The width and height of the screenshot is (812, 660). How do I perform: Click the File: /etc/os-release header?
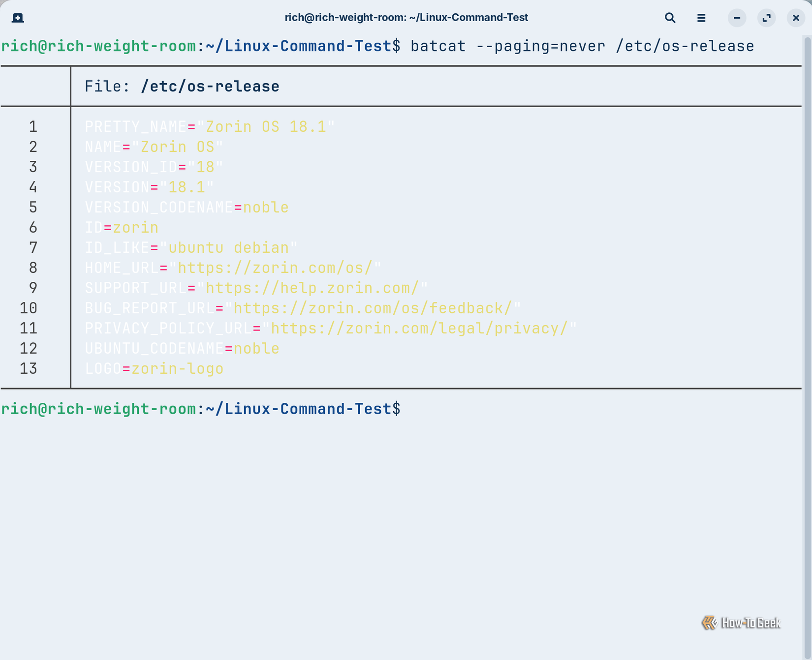pos(182,87)
